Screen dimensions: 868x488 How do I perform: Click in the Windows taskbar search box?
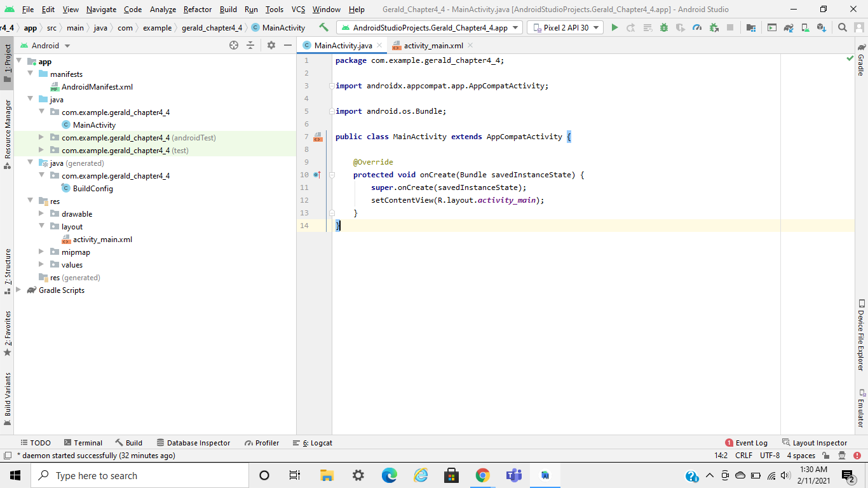[140, 475]
